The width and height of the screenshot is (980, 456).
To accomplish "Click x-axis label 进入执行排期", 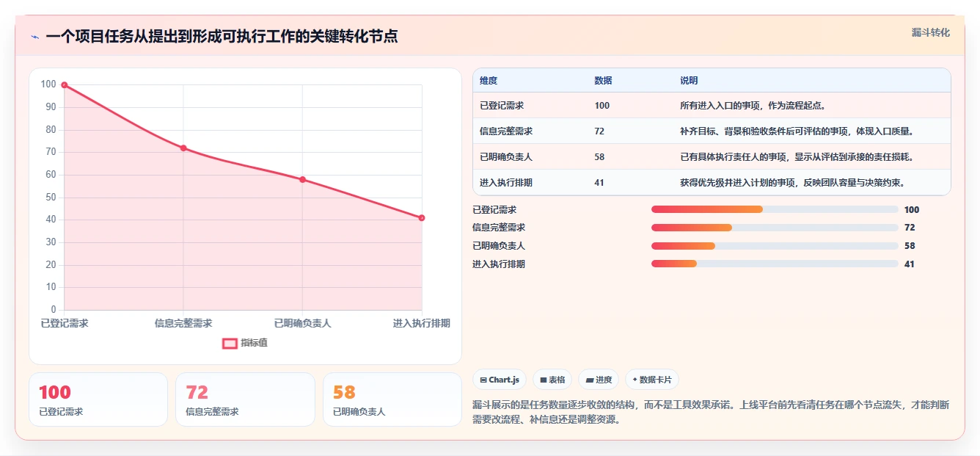I will coord(422,323).
